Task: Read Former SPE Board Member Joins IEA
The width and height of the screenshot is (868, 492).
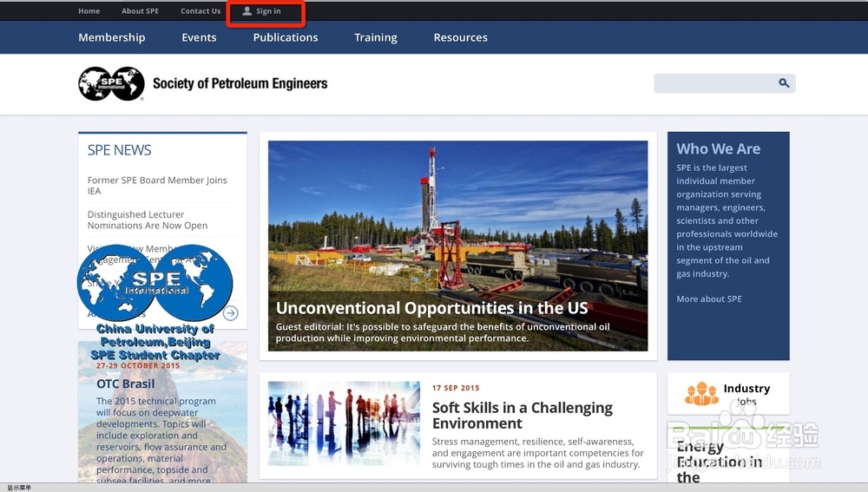Action: click(157, 186)
